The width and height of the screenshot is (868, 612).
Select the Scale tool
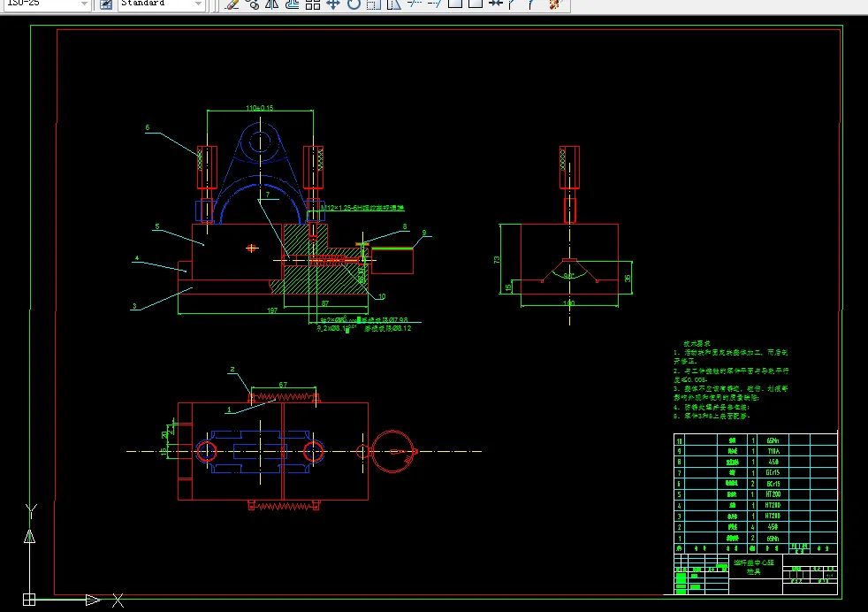[x=374, y=4]
